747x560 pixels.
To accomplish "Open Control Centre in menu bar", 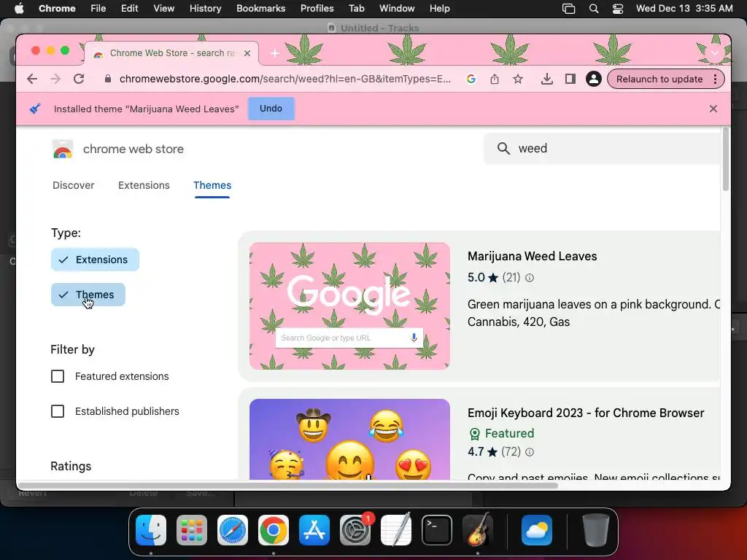I will tap(617, 9).
